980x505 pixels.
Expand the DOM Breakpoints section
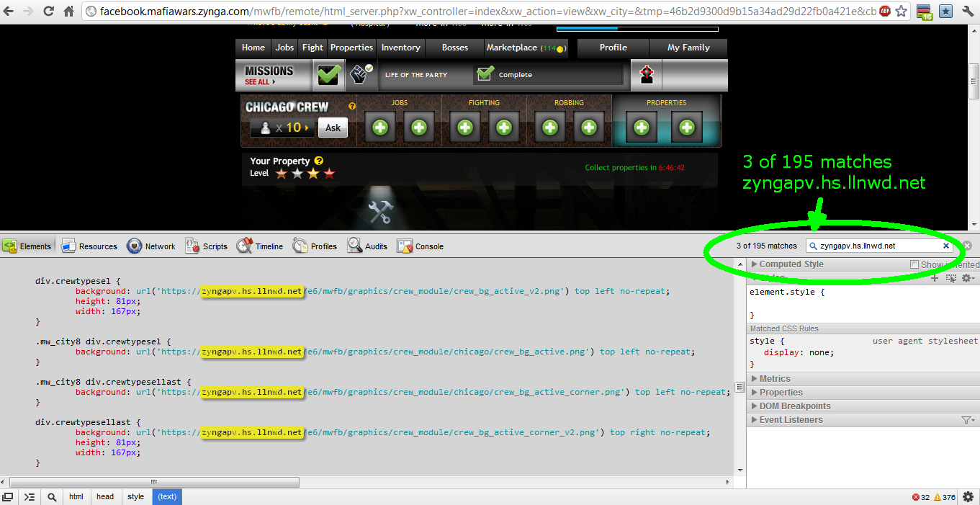pyautogui.click(x=791, y=406)
